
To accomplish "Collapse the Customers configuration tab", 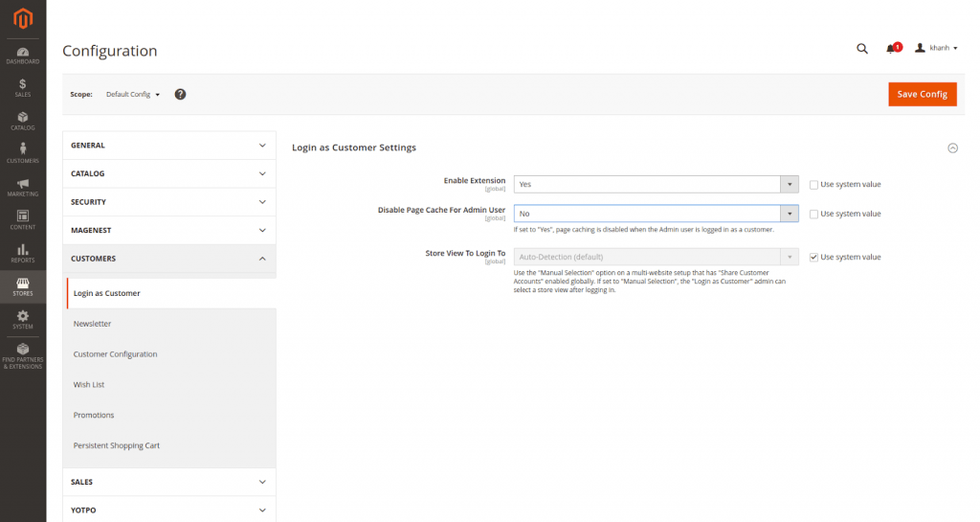I will 168,259.
